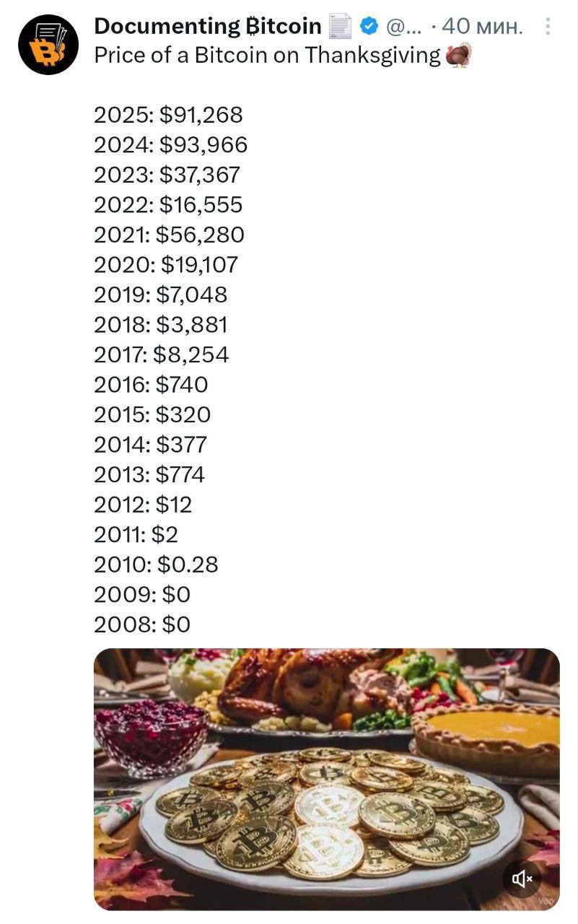Click the document emoji beside account name
This screenshot has height=924, width=578.
click(340, 27)
